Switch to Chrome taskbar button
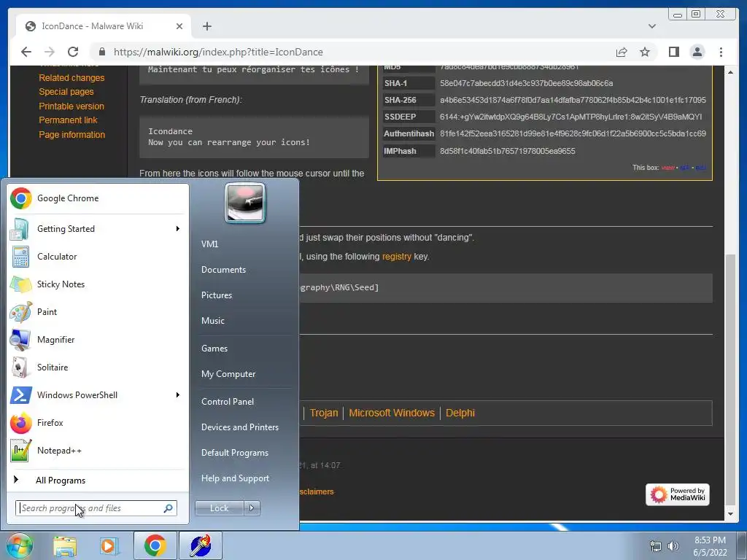 click(x=155, y=545)
